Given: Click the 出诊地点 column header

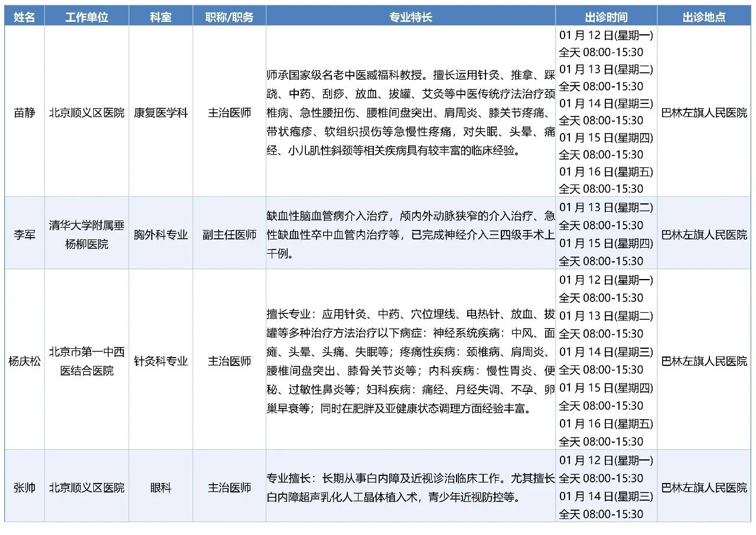Looking at the screenshot, I should [x=704, y=17].
